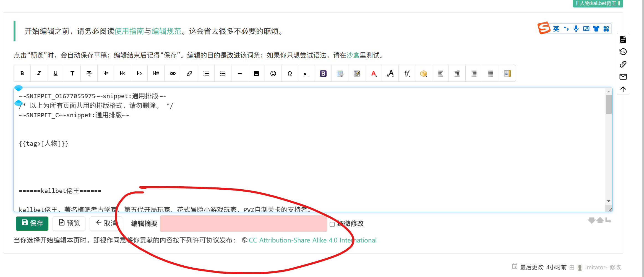The width and height of the screenshot is (644, 277).
Task: Toggle bold formatting in the editor toolbar
Action: (x=22, y=73)
